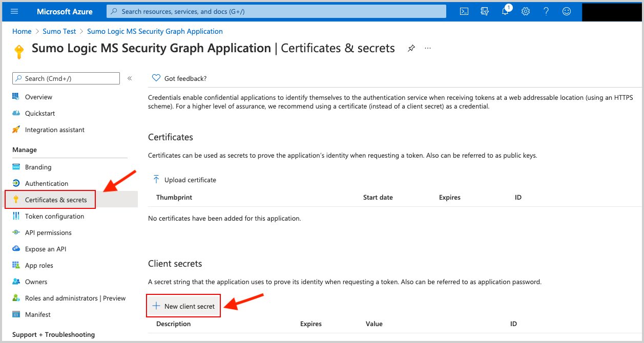Click the New client secret button

(183, 305)
